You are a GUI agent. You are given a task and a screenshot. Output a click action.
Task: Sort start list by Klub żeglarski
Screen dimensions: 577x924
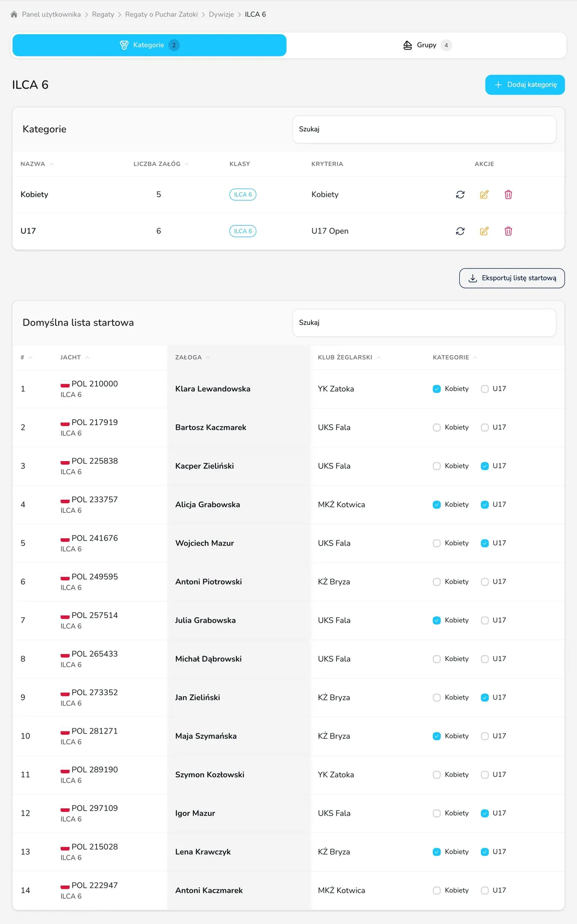(349, 357)
